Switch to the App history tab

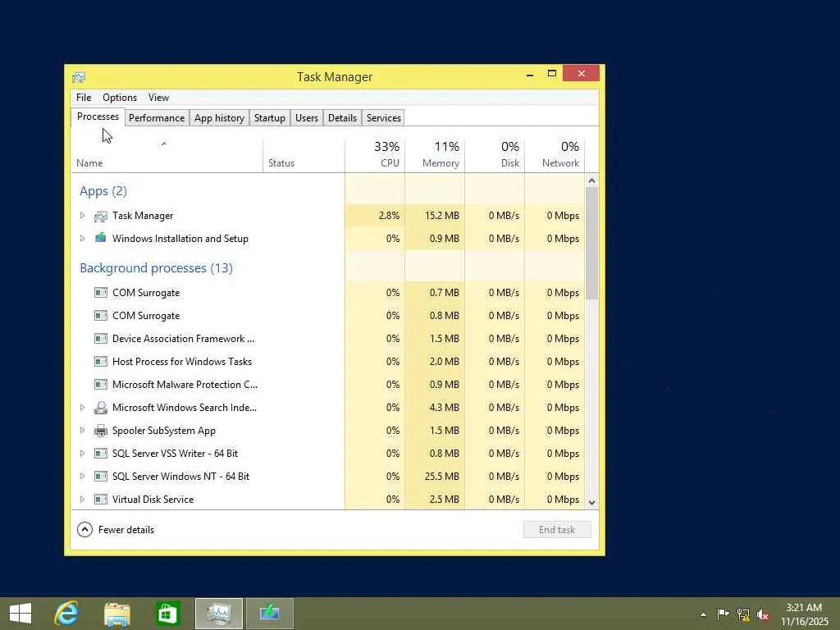point(219,118)
